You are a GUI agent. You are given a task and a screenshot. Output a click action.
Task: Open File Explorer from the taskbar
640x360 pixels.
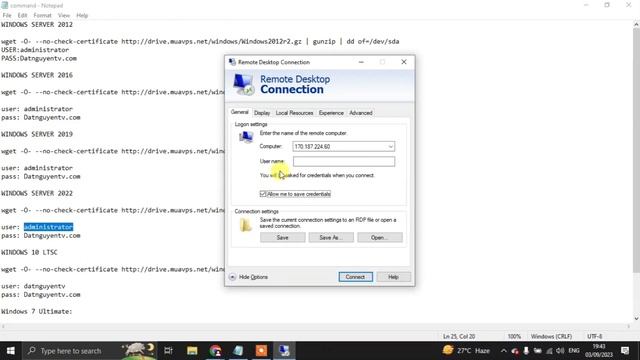pyautogui.click(x=192, y=351)
